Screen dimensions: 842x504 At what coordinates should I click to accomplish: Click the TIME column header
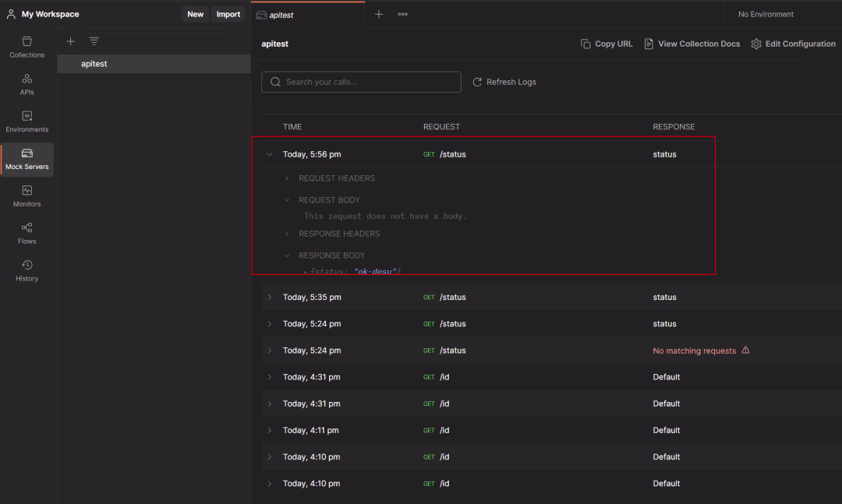(x=292, y=127)
